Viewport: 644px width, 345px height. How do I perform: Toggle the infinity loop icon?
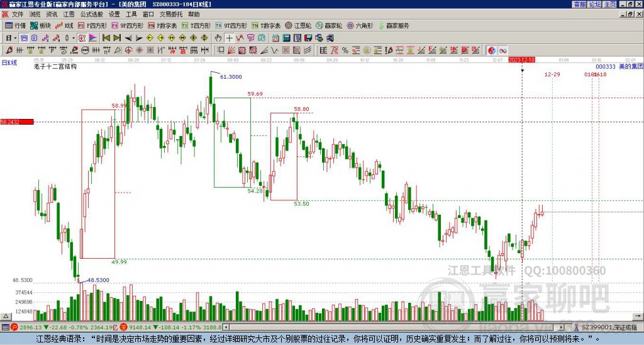tap(502, 50)
